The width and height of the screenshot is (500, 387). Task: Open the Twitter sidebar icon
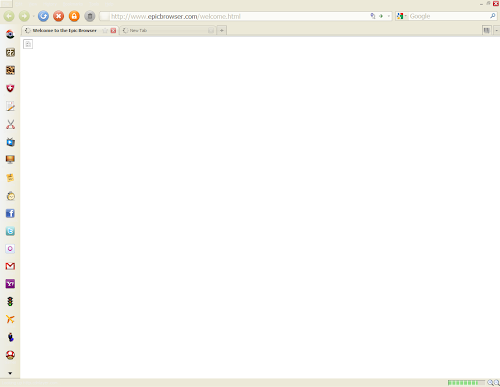[10, 231]
